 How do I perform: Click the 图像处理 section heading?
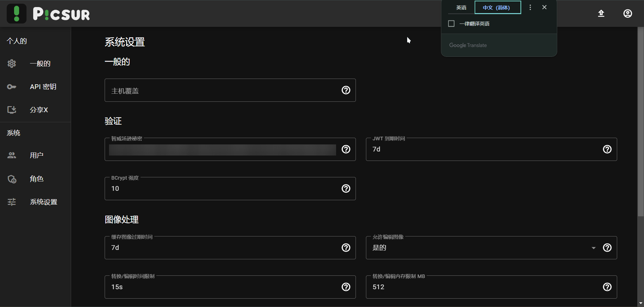pyautogui.click(x=121, y=219)
